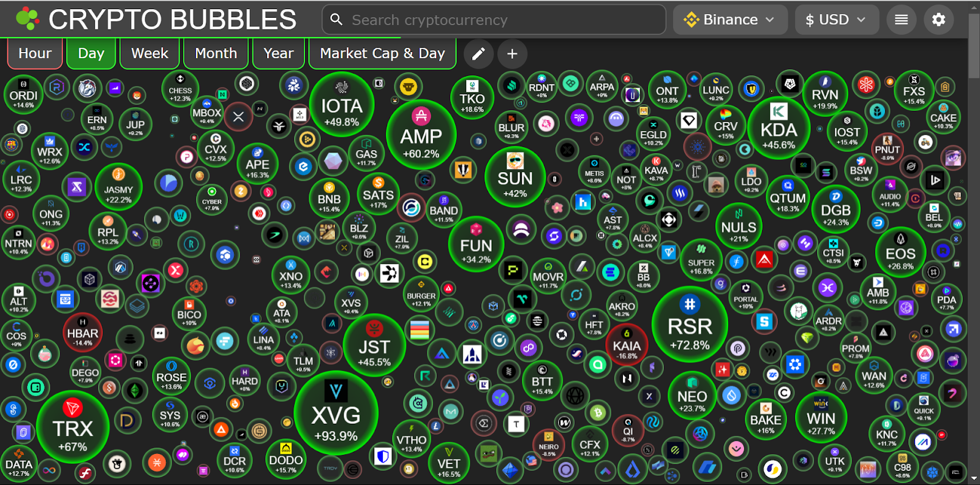This screenshot has height=485, width=980.
Task: Select the ROSE +13.6% bubble
Action: tap(171, 377)
